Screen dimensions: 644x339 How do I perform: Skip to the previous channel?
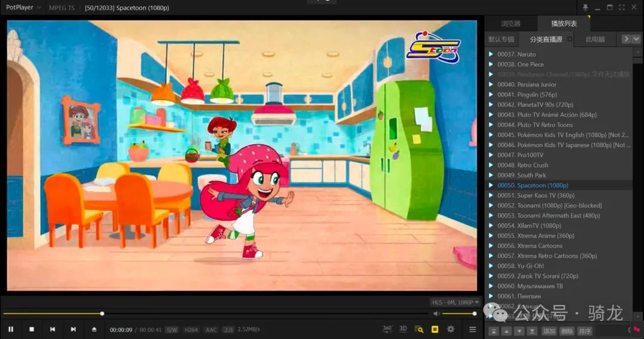(x=52, y=329)
